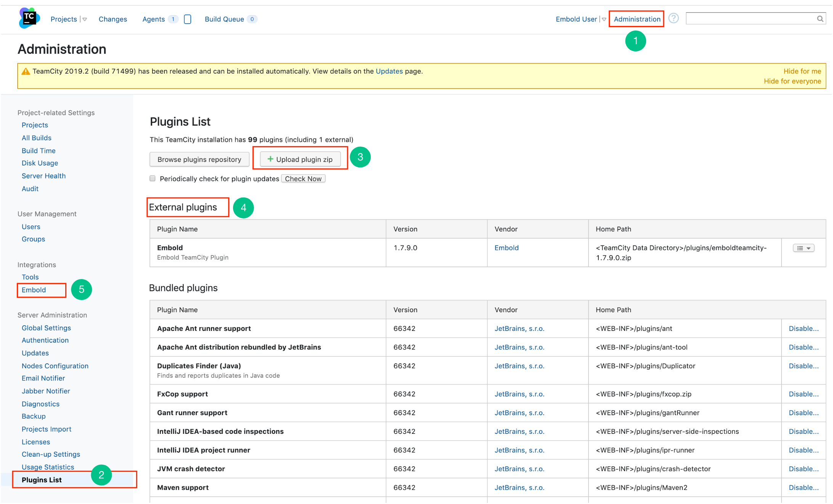Open Disk Usage in sidebar
The image size is (833, 504).
tap(40, 163)
